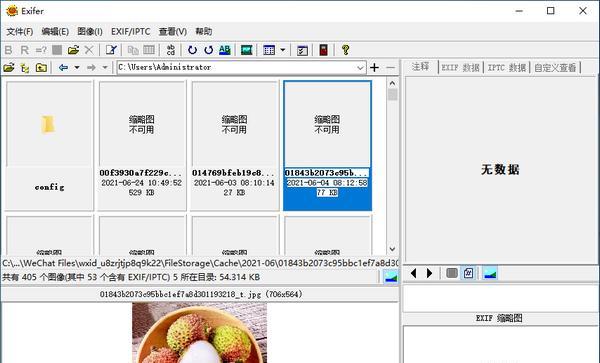600x363 pixels.
Task: Navigate forward with the gray right arrow
Action: [91, 68]
